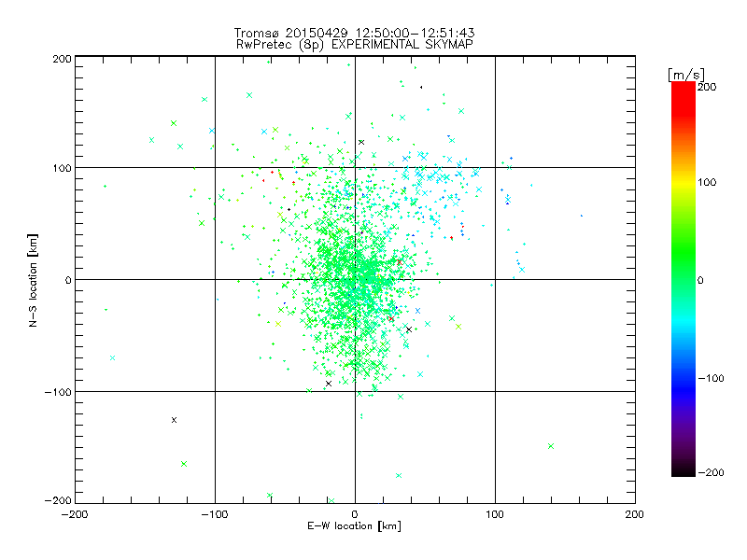Click the E-W axis tick label "200"

tap(635, 514)
